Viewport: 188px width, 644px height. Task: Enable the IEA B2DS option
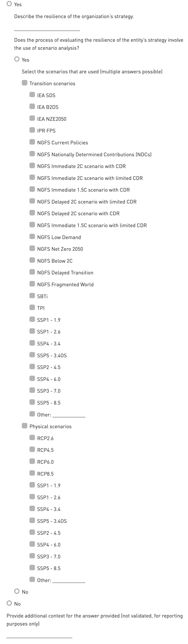[x=32, y=106]
